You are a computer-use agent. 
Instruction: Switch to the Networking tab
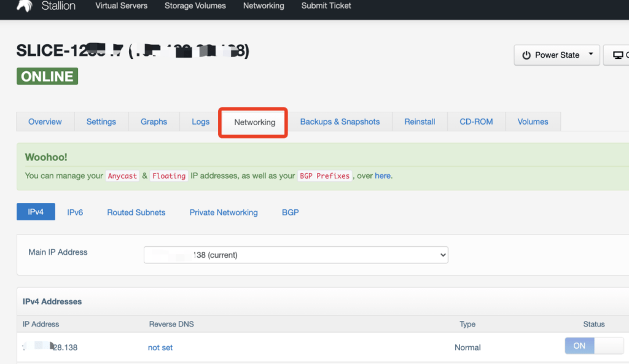click(x=254, y=122)
